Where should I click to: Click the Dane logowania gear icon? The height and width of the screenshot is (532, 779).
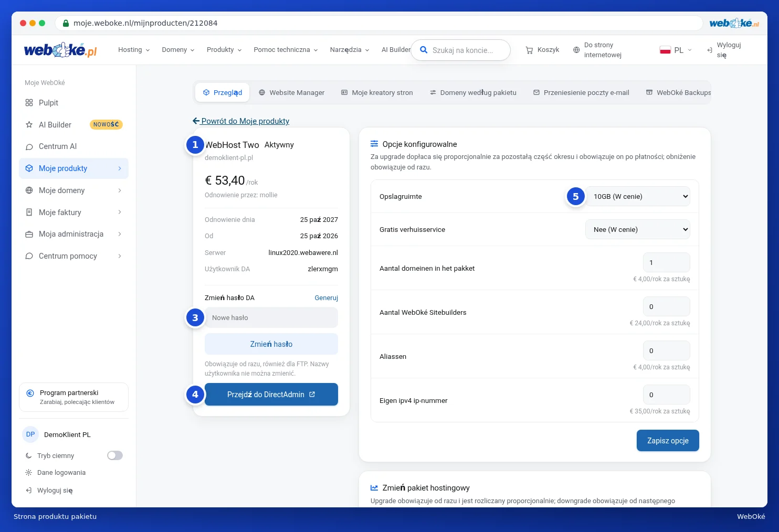pos(28,473)
